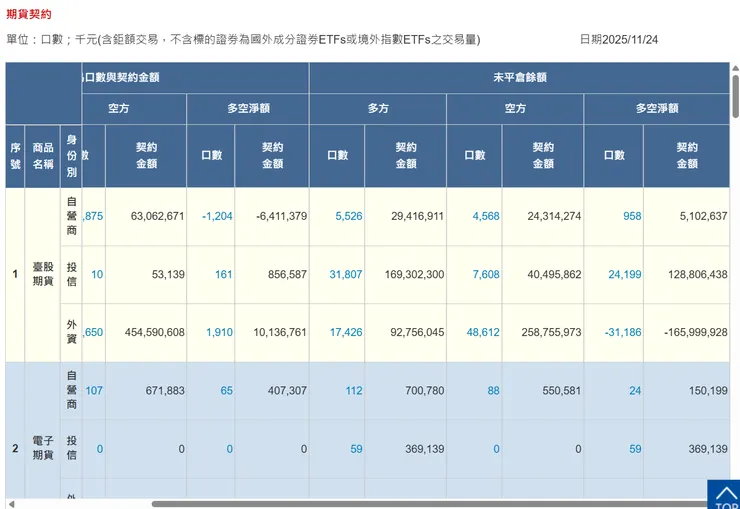
Task: Click the 身份別 column header
Action: click(x=71, y=156)
